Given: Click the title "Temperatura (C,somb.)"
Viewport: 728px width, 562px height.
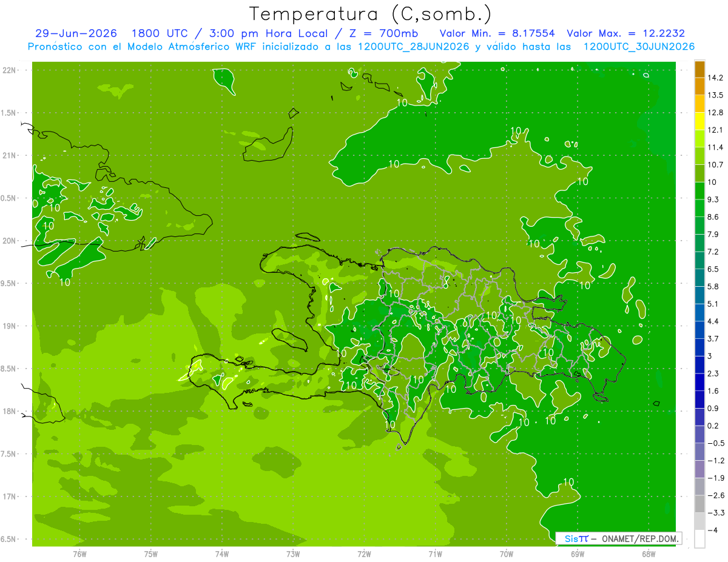Looking at the screenshot, I should [371, 14].
